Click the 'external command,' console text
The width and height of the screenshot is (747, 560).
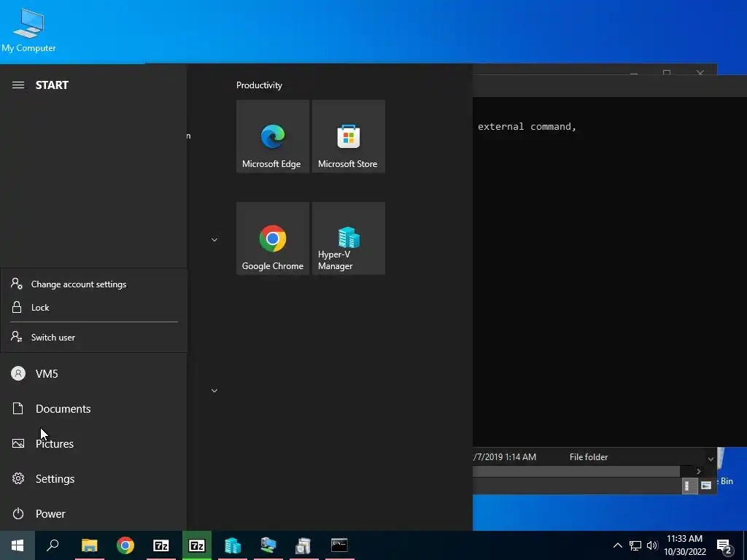click(x=527, y=127)
